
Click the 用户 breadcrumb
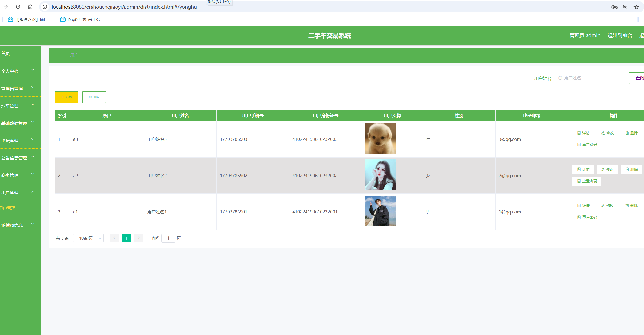tap(74, 55)
